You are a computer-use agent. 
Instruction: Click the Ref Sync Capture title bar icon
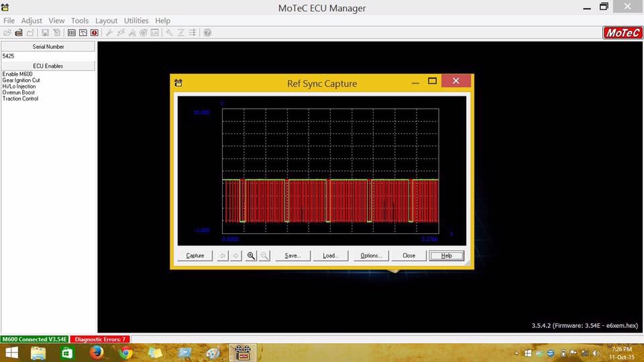pos(178,83)
